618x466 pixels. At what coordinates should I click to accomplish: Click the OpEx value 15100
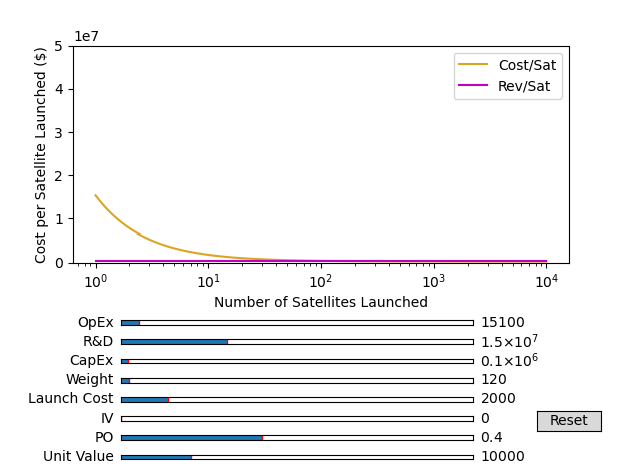tap(502, 323)
